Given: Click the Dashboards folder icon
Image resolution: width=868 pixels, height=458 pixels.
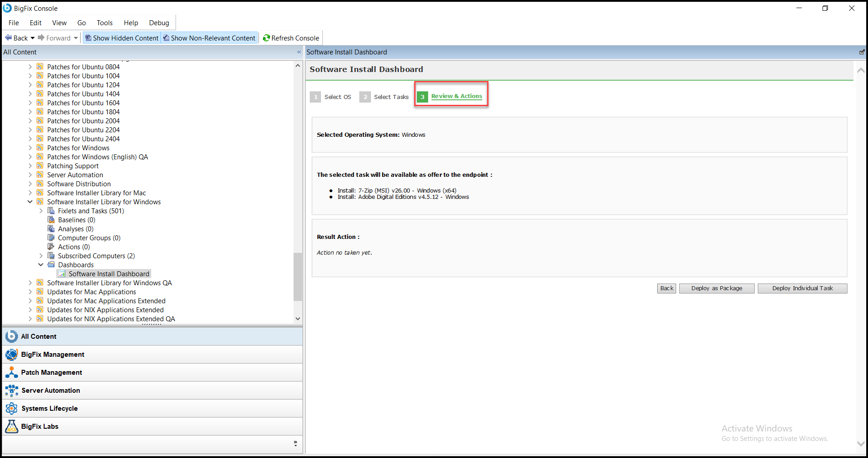Looking at the screenshot, I should click(51, 265).
